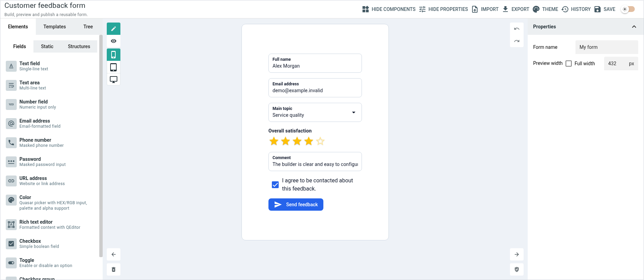The image size is (644, 280).
Task: Uncheck the contact agreement checkbox
Action: click(275, 185)
